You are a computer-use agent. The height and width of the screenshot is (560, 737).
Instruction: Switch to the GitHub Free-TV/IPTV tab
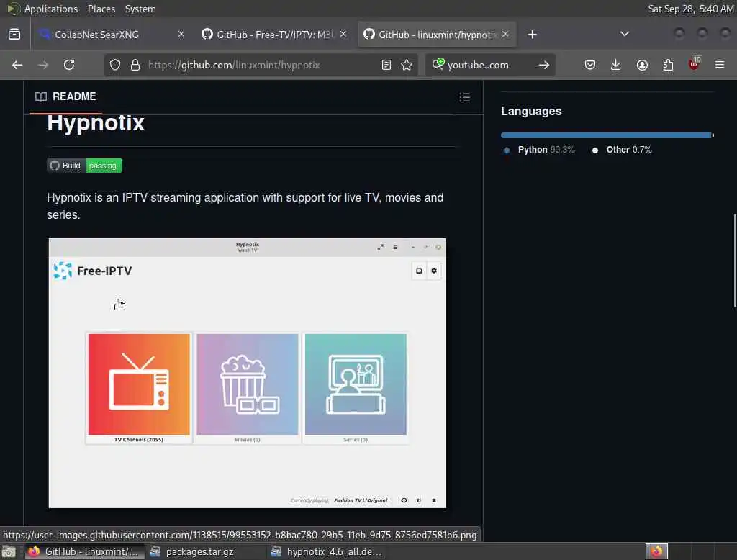coord(274,35)
